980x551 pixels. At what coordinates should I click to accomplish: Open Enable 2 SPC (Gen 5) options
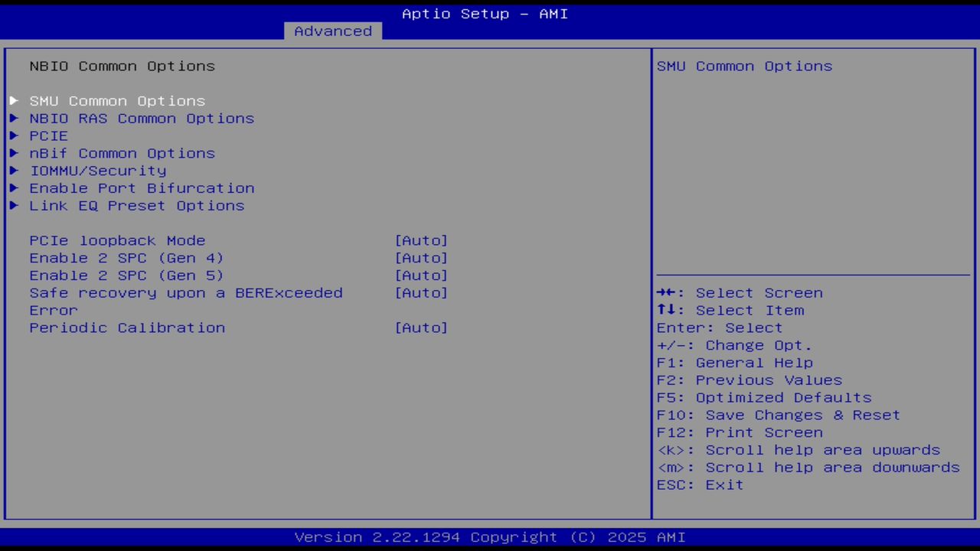tap(421, 275)
